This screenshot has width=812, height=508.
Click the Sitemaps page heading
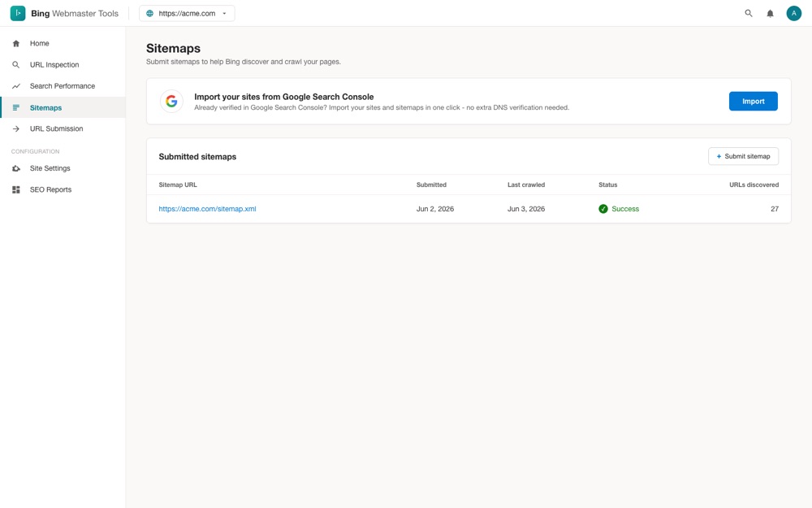pos(173,48)
